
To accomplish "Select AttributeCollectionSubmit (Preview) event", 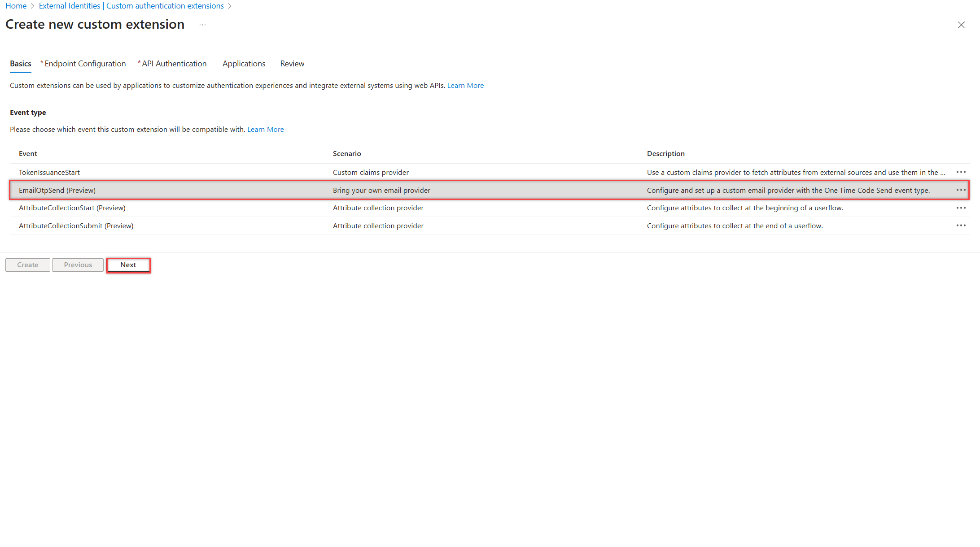I will pos(76,226).
